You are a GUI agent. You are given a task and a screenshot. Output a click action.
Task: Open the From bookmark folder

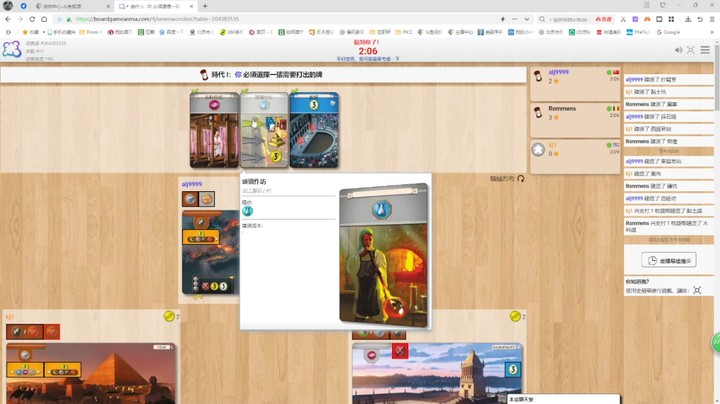point(89,32)
